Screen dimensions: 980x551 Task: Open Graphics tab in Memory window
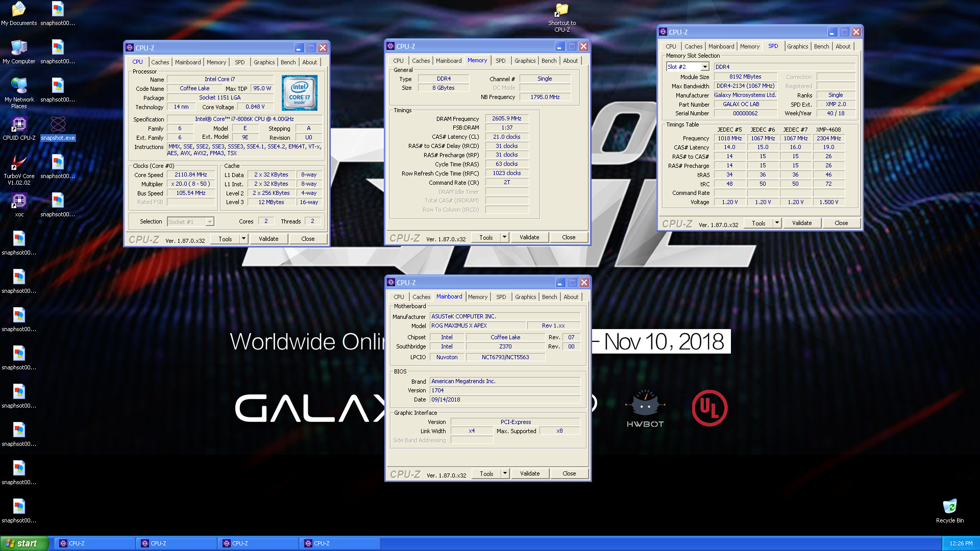coord(525,61)
